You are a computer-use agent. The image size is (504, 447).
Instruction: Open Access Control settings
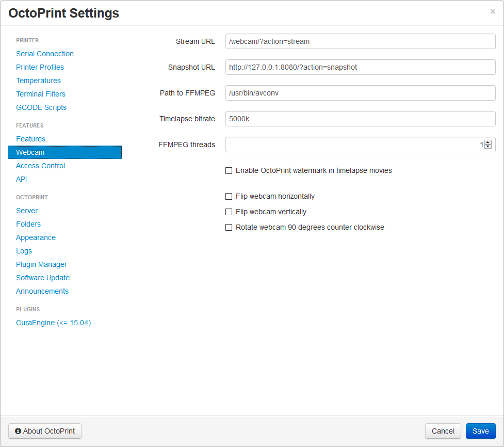[41, 166]
